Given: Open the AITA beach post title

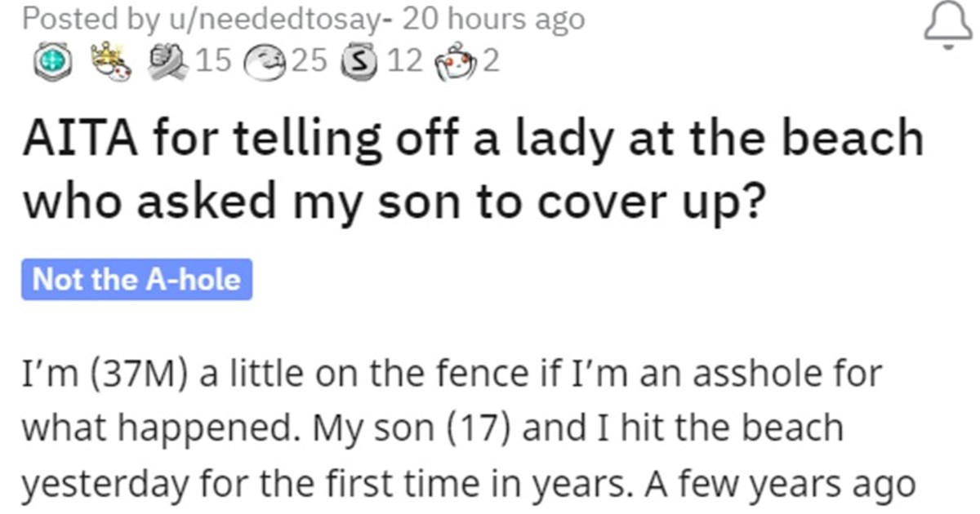Looking at the screenshot, I should [472, 171].
